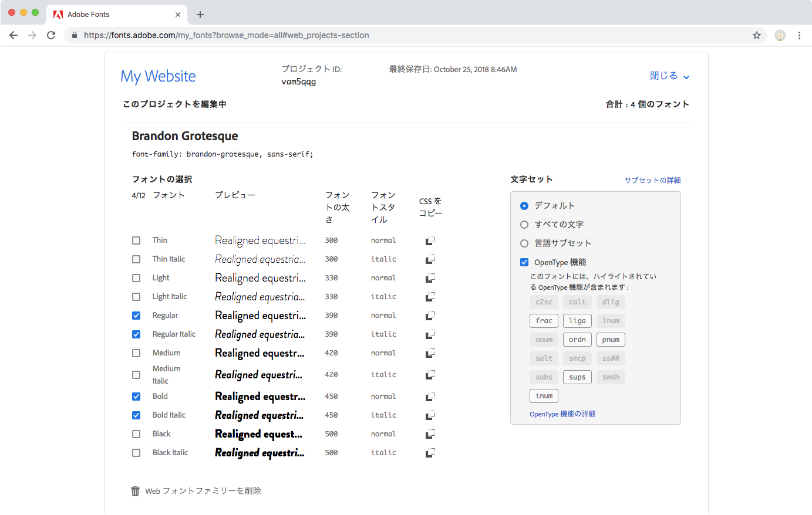
Task: Check the Light Italic font checkbox
Action: point(136,297)
